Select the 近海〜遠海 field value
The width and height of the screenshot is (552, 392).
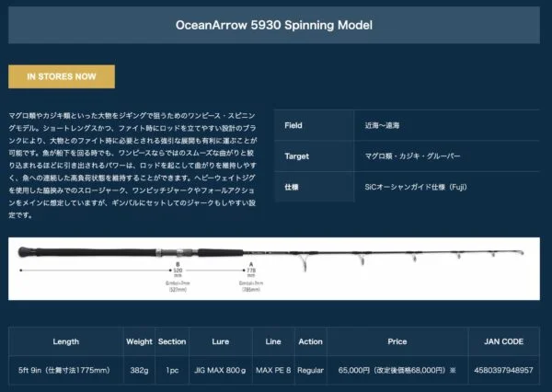pyautogui.click(x=382, y=125)
